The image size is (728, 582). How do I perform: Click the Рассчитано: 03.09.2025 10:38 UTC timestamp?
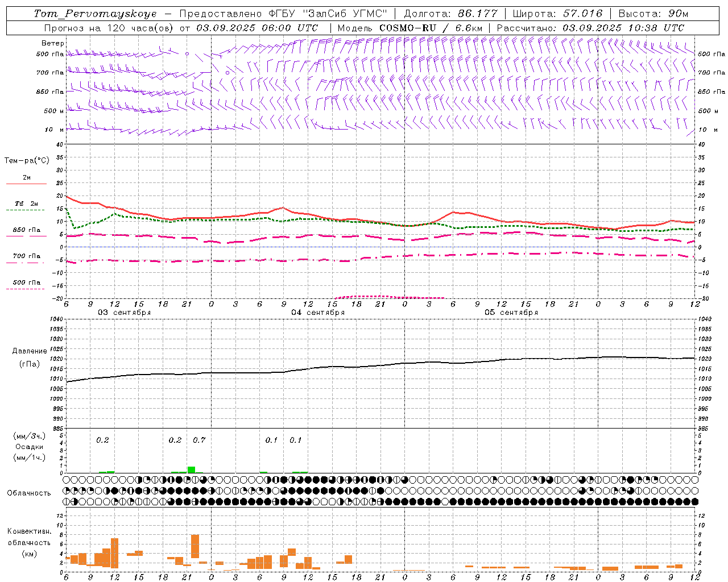pyautogui.click(x=590, y=28)
